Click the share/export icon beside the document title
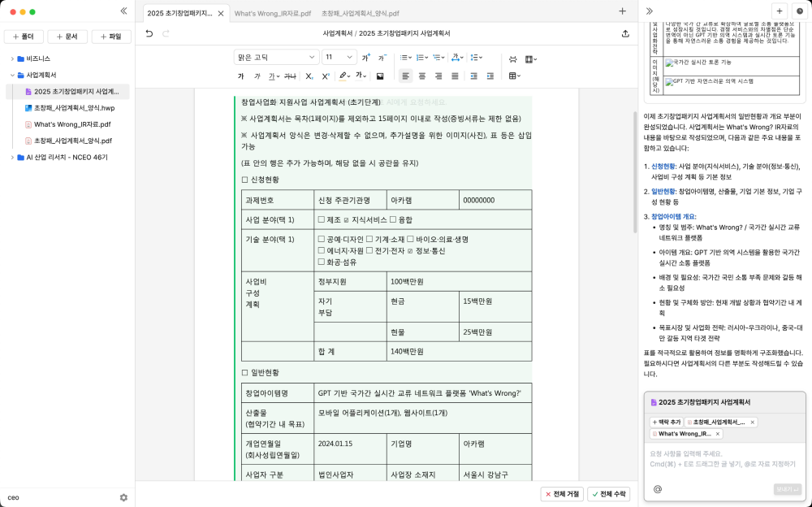 point(625,33)
